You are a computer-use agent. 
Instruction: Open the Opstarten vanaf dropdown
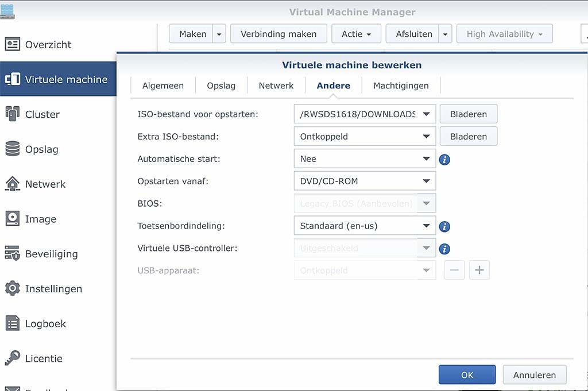[x=426, y=181]
